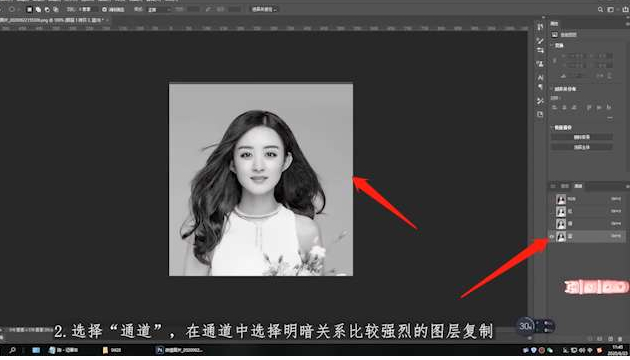Close the open document tab
Image resolution: width=630 pixels, height=360 pixels.
click(107, 20)
